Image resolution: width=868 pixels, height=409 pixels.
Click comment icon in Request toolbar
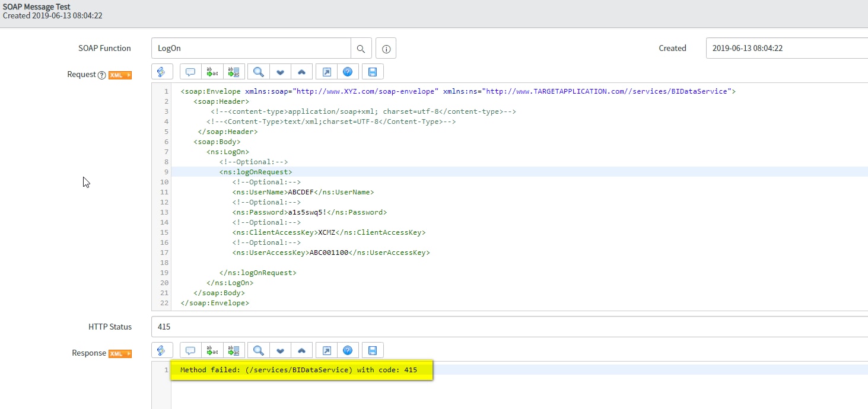[190, 72]
